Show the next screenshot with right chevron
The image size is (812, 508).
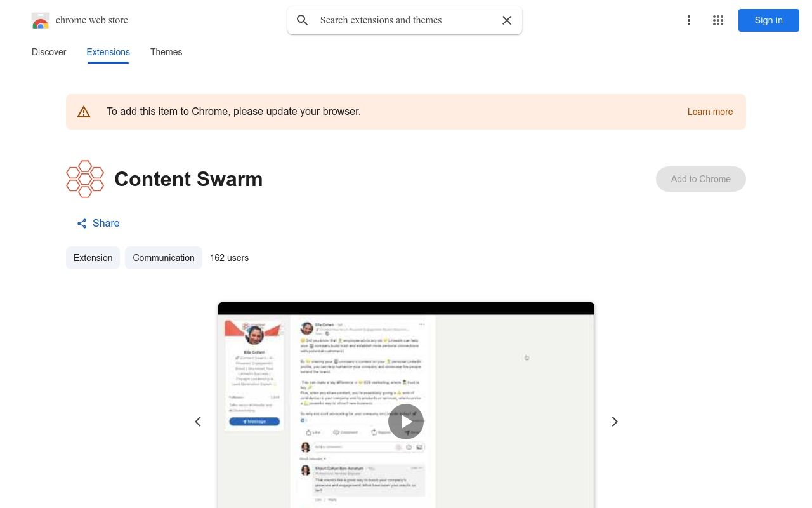click(x=614, y=422)
